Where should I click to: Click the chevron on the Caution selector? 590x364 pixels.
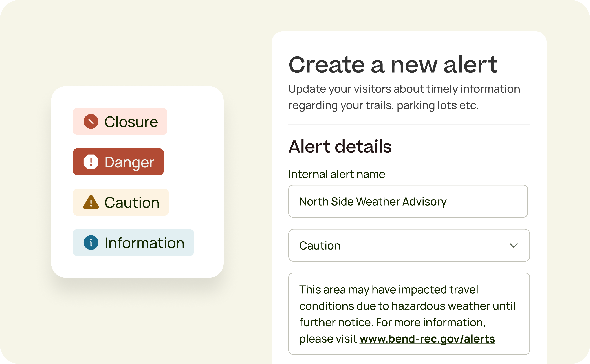(514, 245)
